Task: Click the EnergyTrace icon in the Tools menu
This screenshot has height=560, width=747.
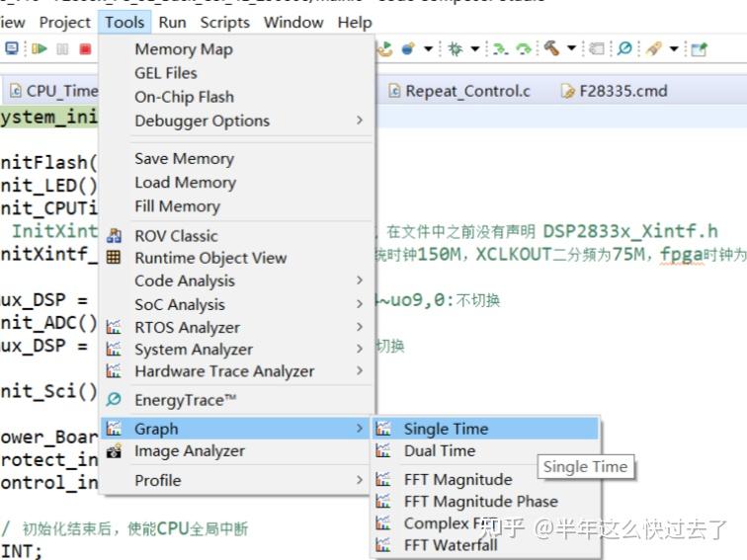Action: (114, 399)
